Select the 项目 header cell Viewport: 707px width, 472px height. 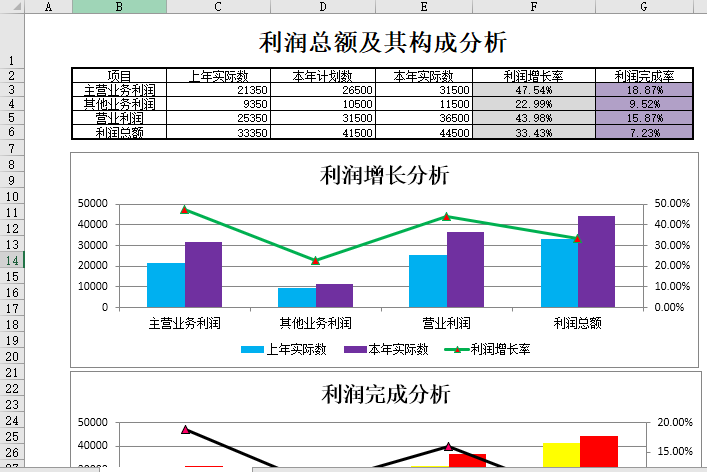pyautogui.click(x=119, y=76)
